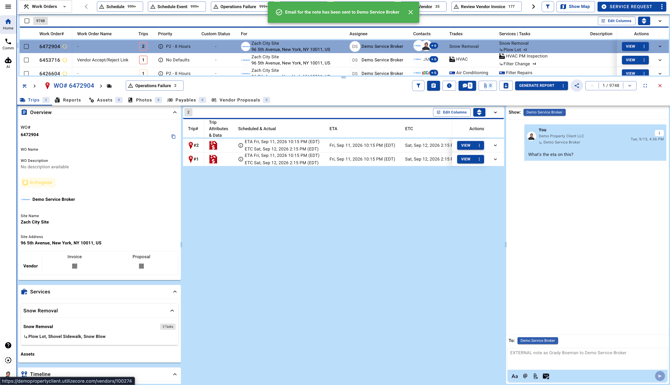View work order 6472904

pyautogui.click(x=630, y=46)
